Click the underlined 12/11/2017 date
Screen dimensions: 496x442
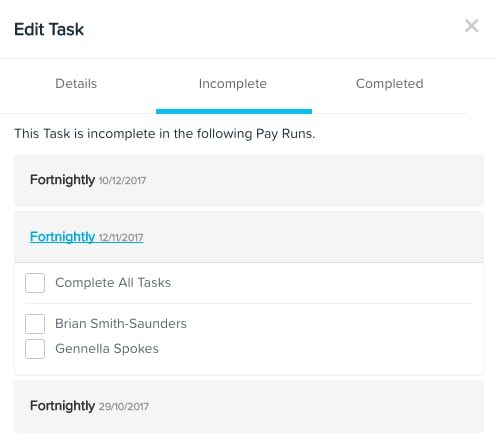(121, 238)
